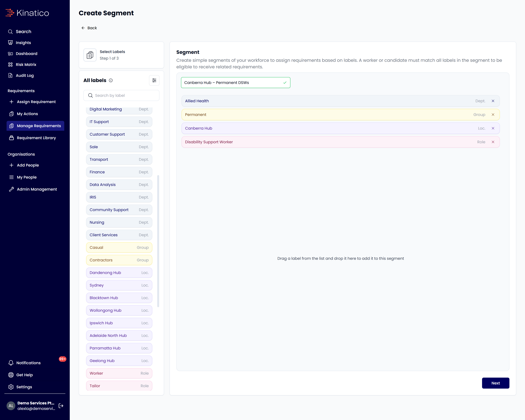Go to Insights

20,43
